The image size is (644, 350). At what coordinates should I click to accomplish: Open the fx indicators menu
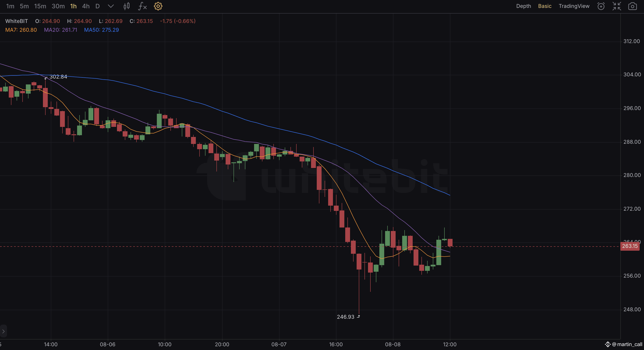pos(142,6)
